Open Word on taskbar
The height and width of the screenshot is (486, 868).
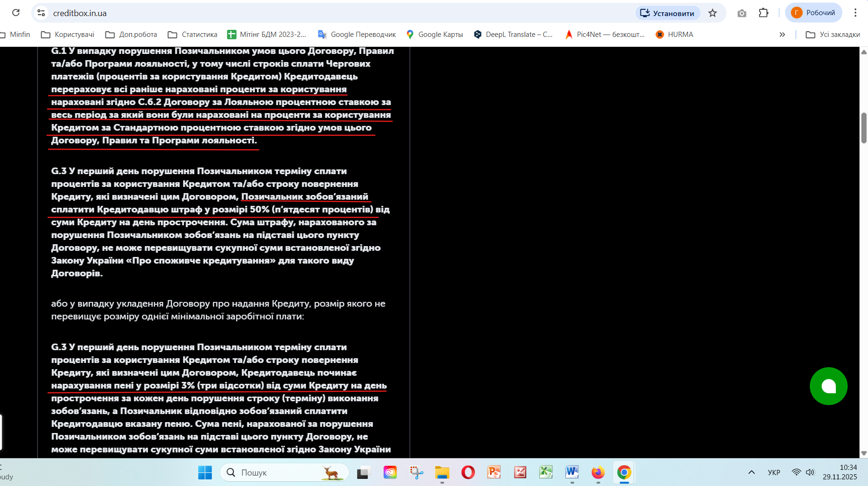pyautogui.click(x=572, y=472)
